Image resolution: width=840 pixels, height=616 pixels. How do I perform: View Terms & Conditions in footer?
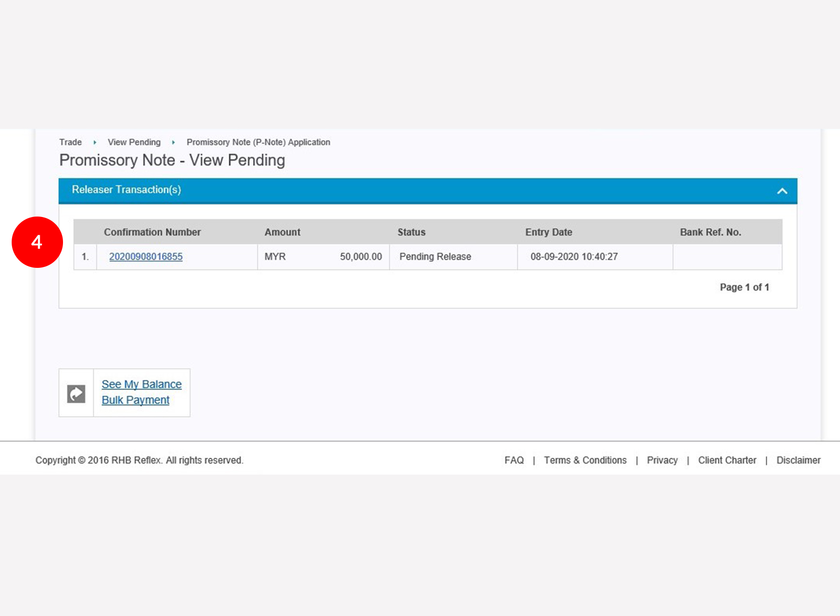(585, 460)
